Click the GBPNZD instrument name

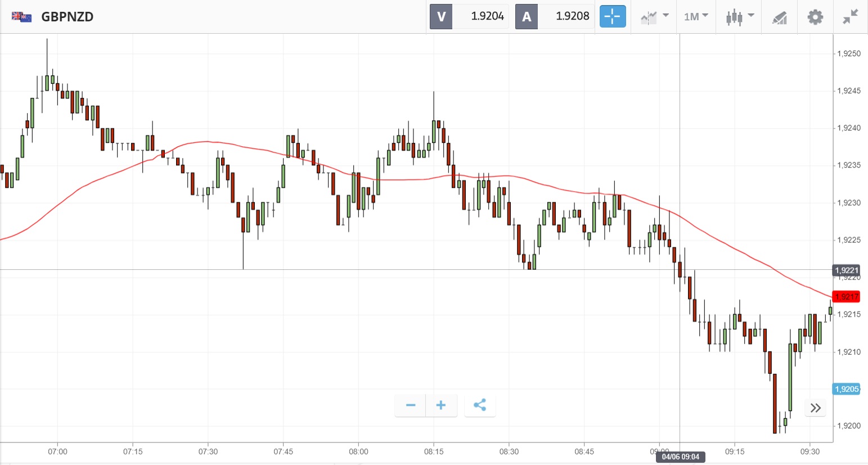(68, 17)
